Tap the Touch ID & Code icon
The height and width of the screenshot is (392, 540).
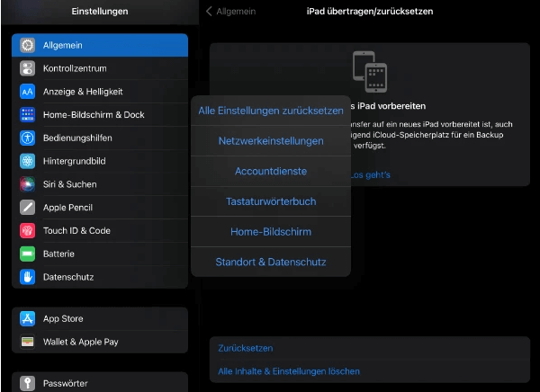[x=27, y=231]
